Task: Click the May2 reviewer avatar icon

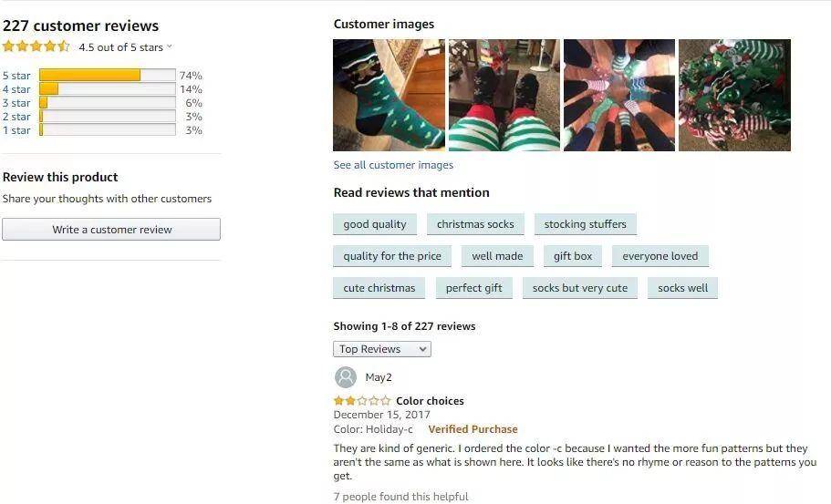Action: (346, 377)
